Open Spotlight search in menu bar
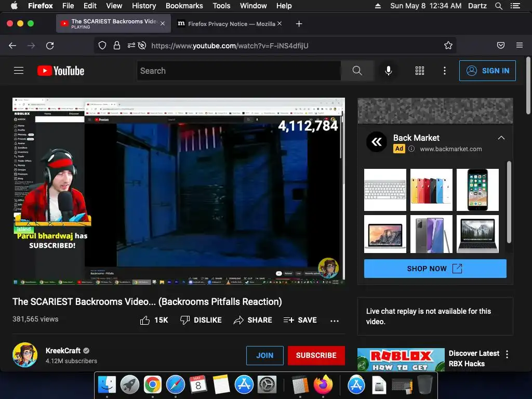 [498, 6]
